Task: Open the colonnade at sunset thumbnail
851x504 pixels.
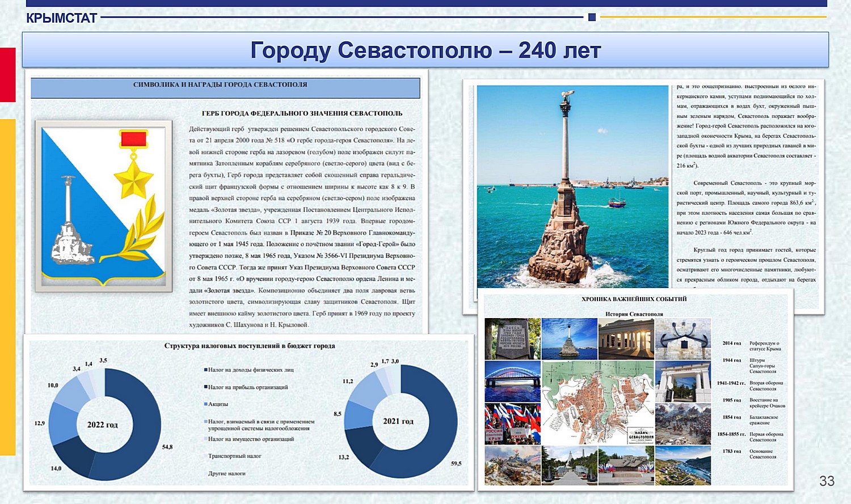Action: coord(626,339)
